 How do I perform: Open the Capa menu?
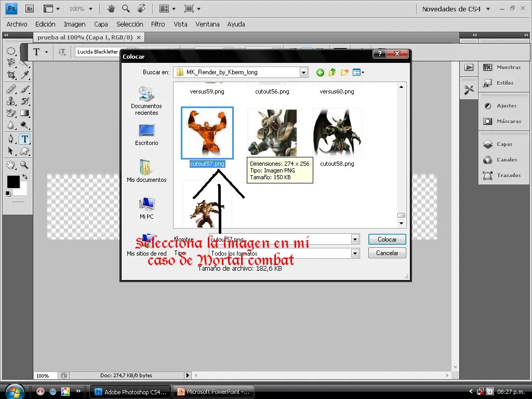click(101, 24)
